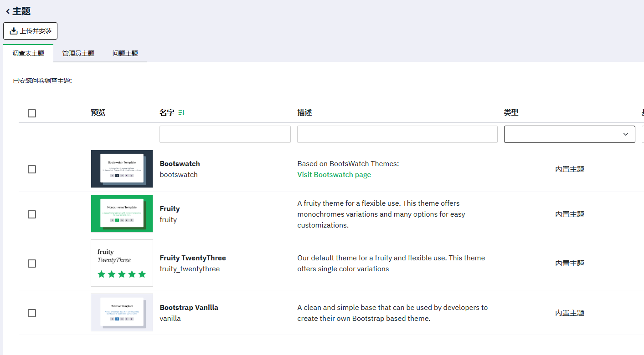Focus the 描述 filter input field
Image resolution: width=644 pixels, height=355 pixels.
(x=397, y=134)
